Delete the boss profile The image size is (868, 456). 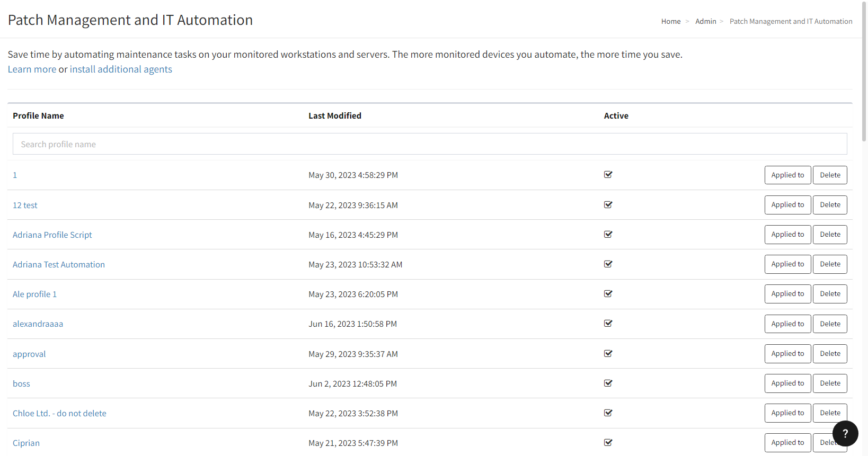coord(830,383)
